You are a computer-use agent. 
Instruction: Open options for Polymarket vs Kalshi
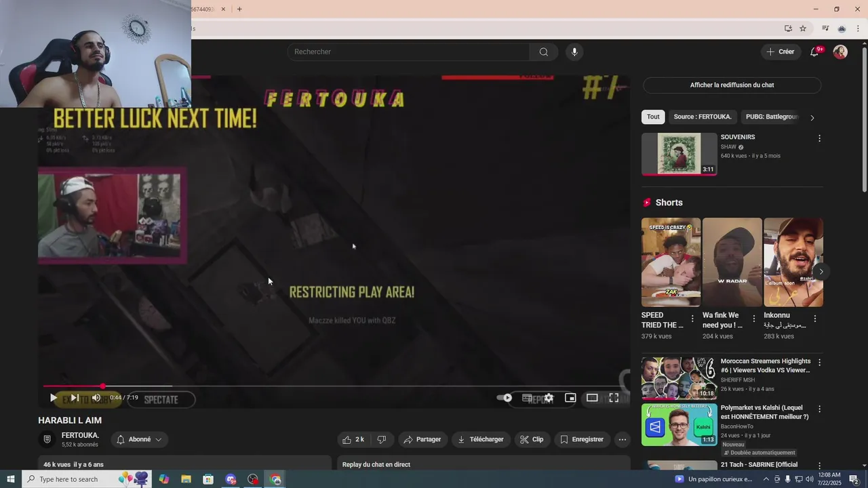819,409
